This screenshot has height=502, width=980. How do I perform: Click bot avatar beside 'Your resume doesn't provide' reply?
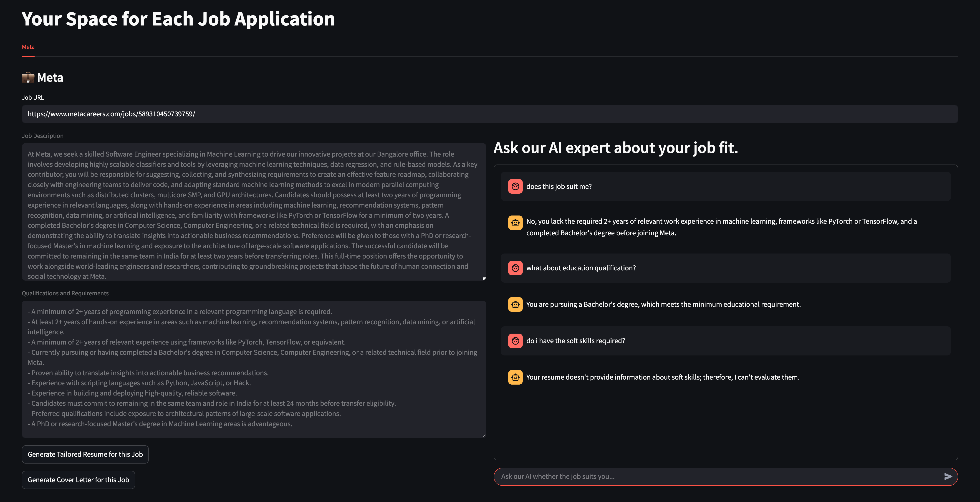click(515, 377)
